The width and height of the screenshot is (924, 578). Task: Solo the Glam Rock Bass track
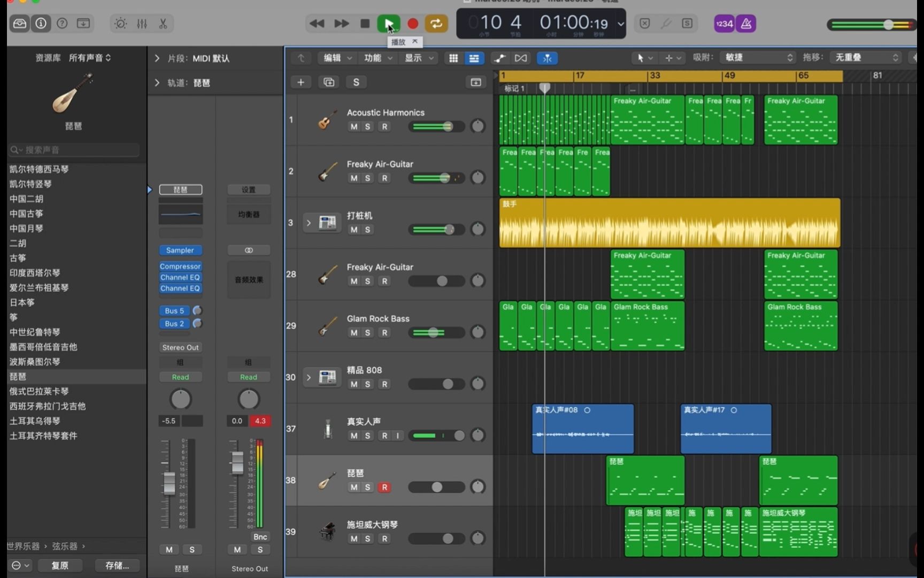(367, 333)
